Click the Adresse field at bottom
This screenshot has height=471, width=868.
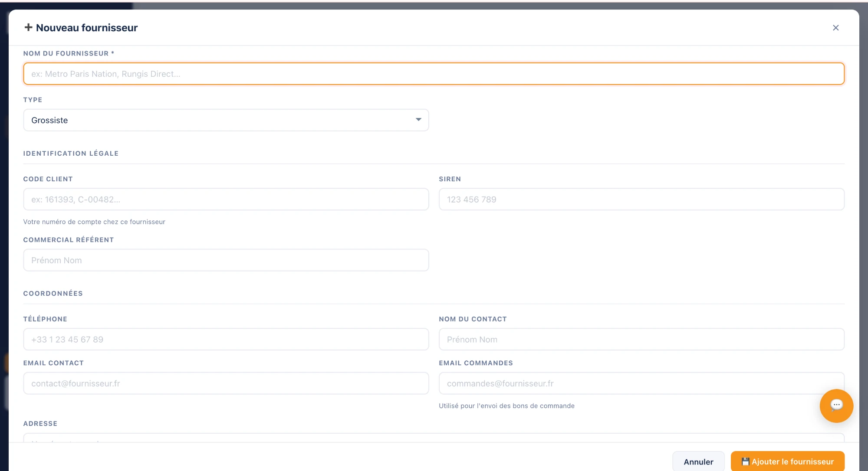point(434,438)
